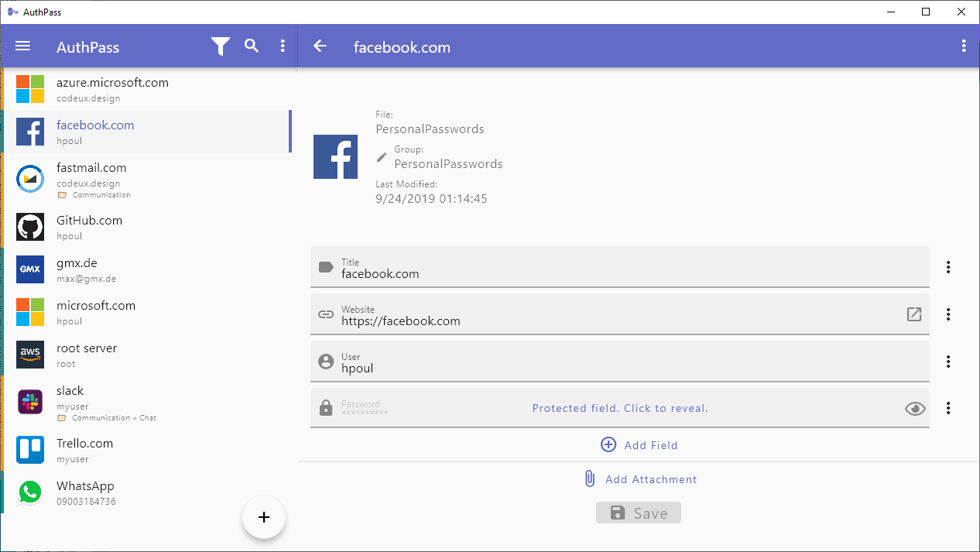980x552 pixels.
Task: Click the Trello logo icon
Action: 30,450
